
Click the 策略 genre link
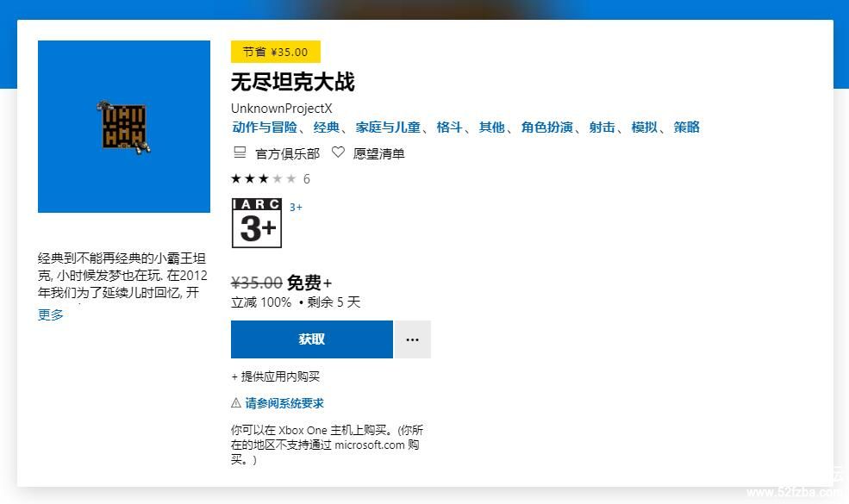pos(686,128)
